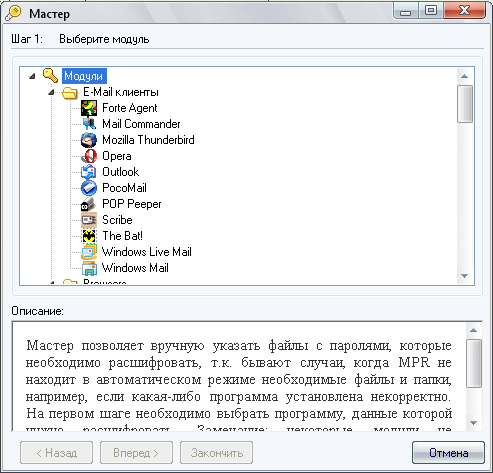Click the PocoMail icon

[89, 188]
